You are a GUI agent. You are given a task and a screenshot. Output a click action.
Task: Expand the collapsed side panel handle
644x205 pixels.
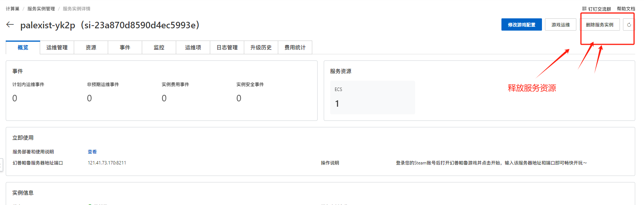2,165
